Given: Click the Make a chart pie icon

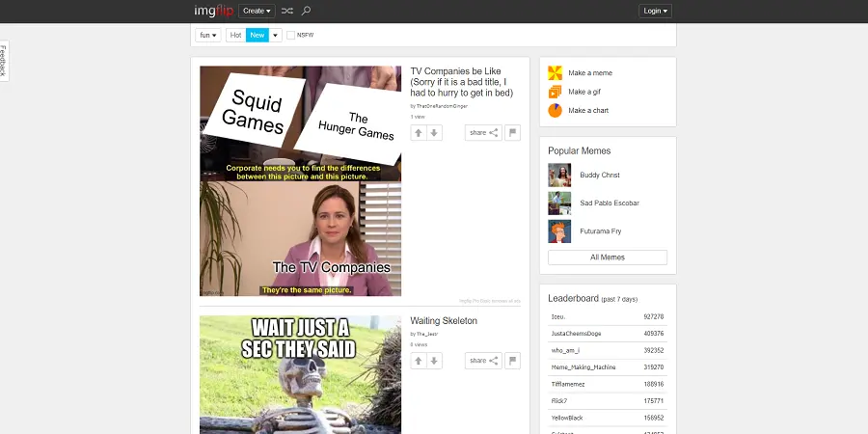Looking at the screenshot, I should click(x=555, y=111).
